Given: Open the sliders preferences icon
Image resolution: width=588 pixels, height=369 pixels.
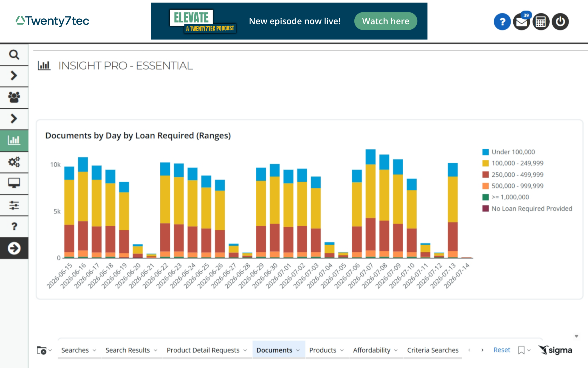Looking at the screenshot, I should click(14, 205).
